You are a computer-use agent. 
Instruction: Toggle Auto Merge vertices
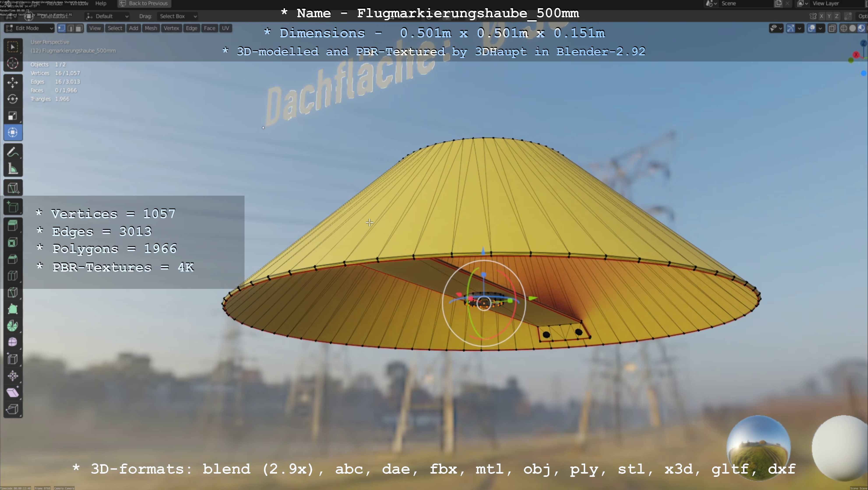coord(848,16)
